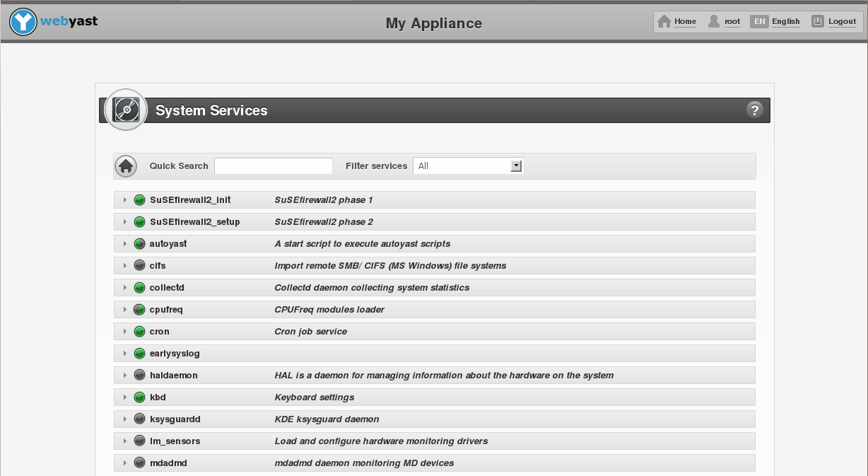Toggle the collectd service status dot
The height and width of the screenshot is (476, 868).
click(x=139, y=287)
